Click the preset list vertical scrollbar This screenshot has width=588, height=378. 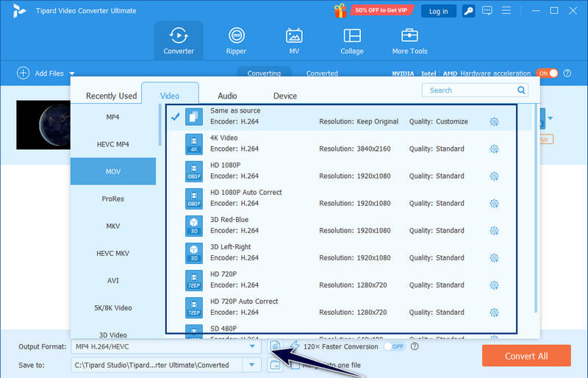coord(536,208)
